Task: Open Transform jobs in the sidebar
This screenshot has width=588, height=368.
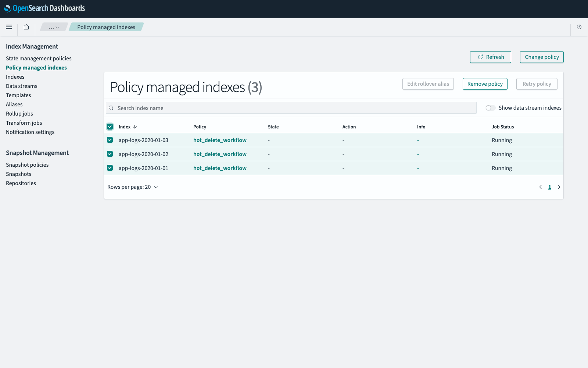Action: coord(24,123)
